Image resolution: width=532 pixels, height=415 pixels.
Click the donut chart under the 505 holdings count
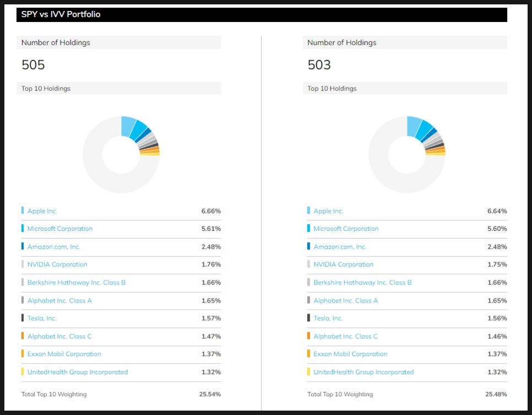pyautogui.click(x=121, y=154)
